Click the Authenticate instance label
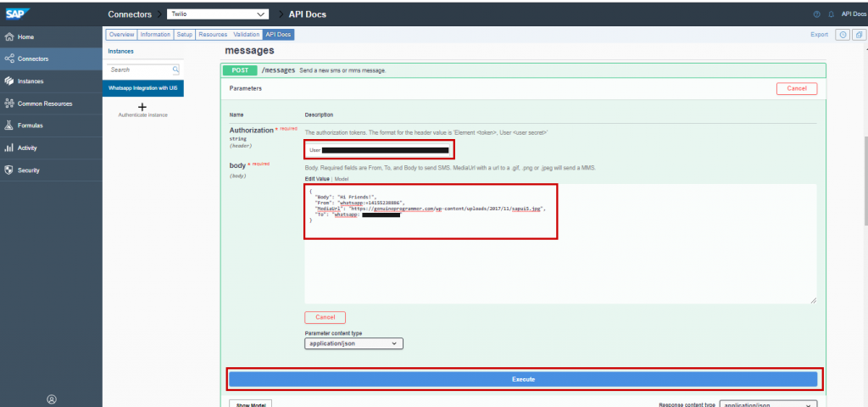868x407 pixels. click(142, 115)
